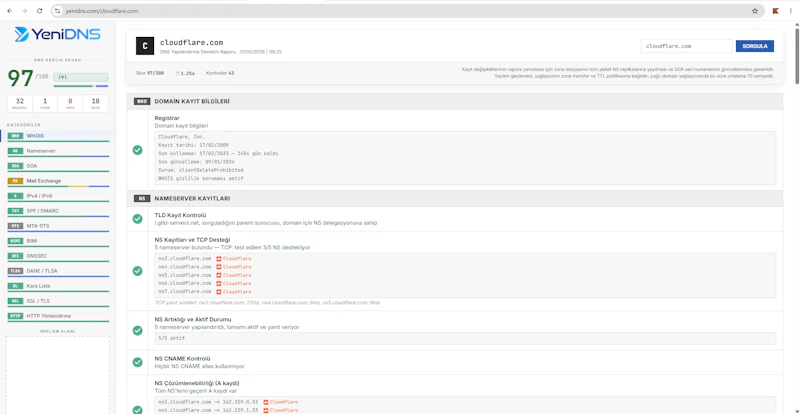Click Cloudflare tag next to 162.159.0.33
This screenshot has height=414, width=800.
(x=281, y=402)
